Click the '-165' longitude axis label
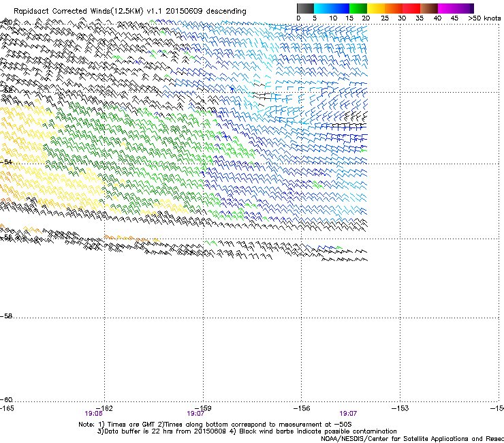This screenshot has width=504, height=443. pyautogui.click(x=7, y=408)
